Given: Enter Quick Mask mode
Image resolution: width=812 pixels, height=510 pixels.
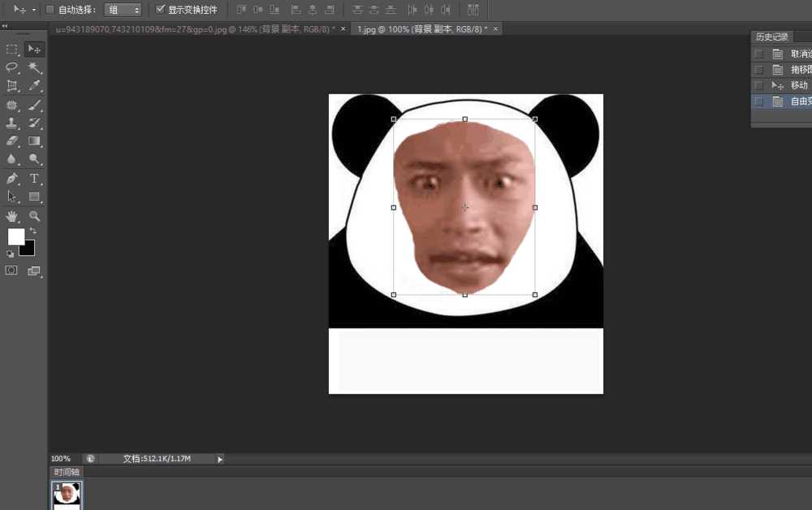Looking at the screenshot, I should click(12, 270).
